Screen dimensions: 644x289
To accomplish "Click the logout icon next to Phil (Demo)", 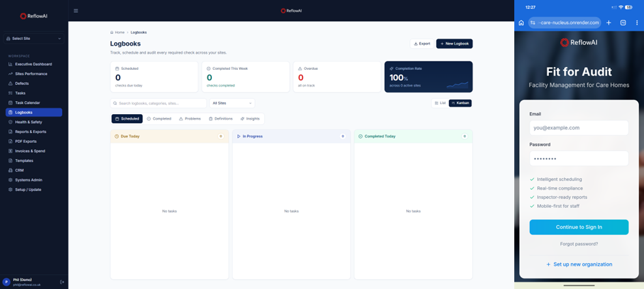I will (x=62, y=282).
